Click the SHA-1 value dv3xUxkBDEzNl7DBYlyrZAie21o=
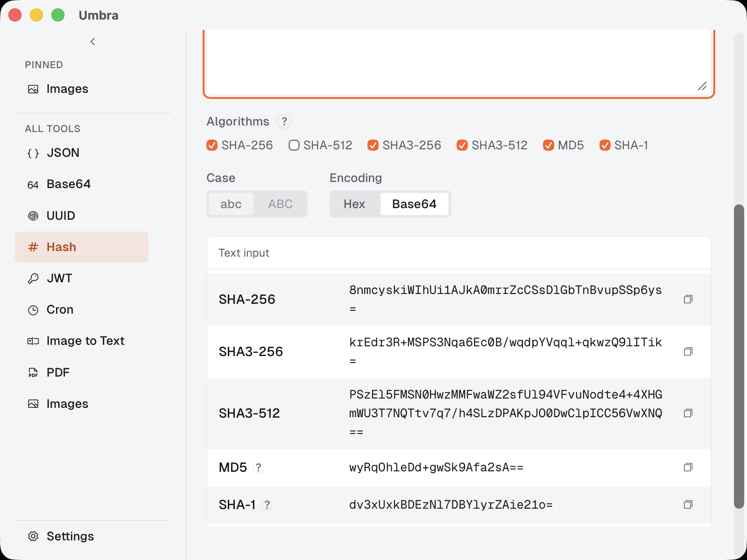 451,504
